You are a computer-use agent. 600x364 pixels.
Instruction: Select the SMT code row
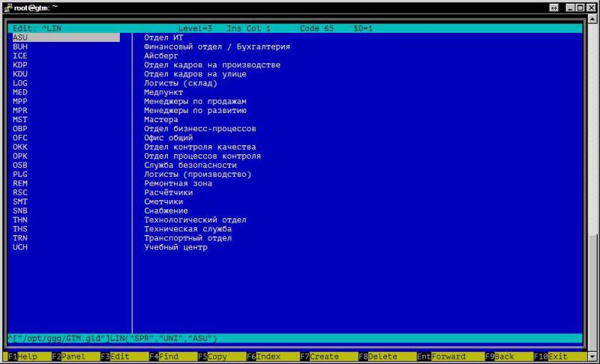pos(20,201)
